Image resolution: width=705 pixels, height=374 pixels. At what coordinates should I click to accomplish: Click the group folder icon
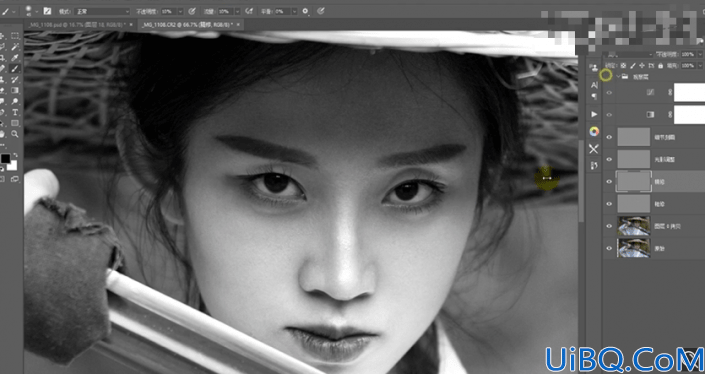(x=625, y=76)
